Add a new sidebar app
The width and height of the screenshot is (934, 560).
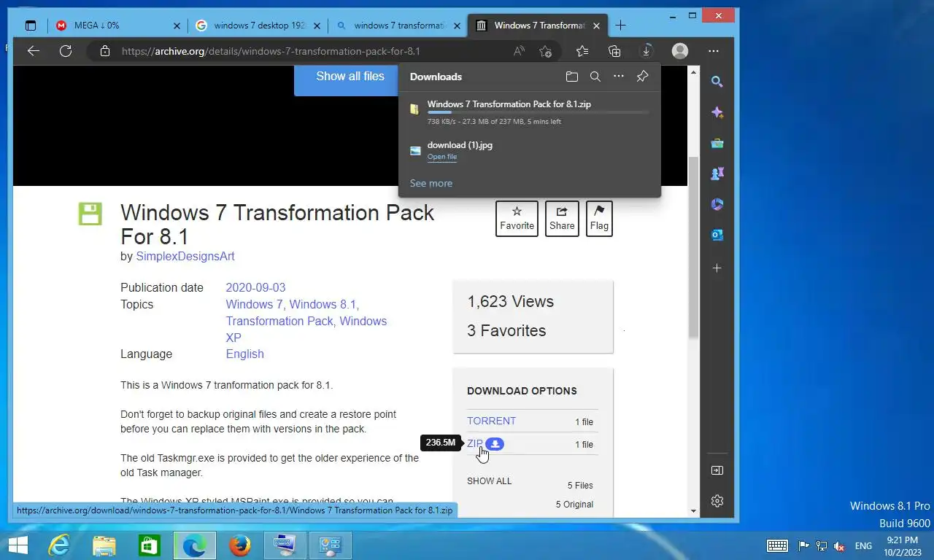717,268
